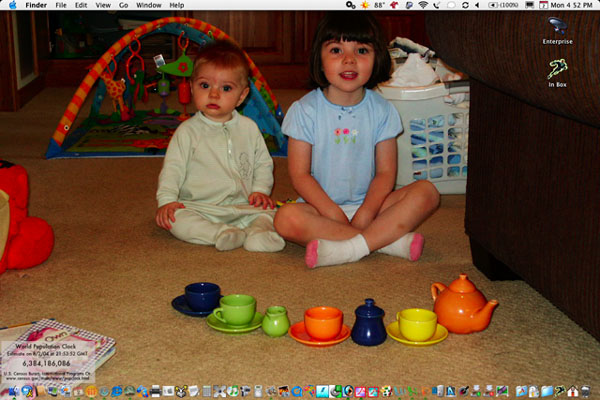Click the phone handset menu bar icon

pos(436,5)
